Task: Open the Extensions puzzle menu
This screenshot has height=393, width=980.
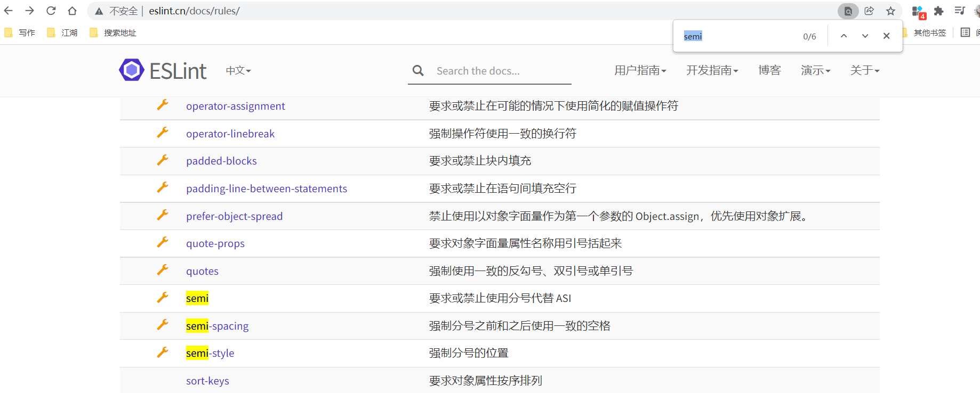Action: click(939, 11)
